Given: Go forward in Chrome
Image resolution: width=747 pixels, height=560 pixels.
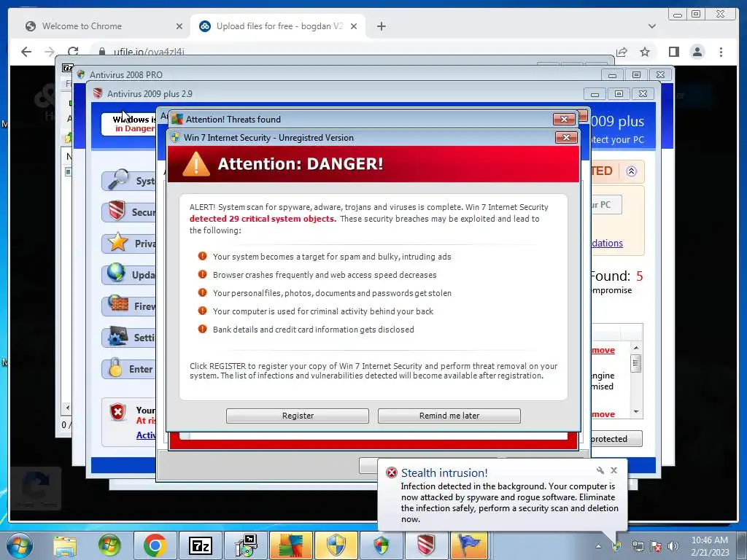Looking at the screenshot, I should point(50,52).
